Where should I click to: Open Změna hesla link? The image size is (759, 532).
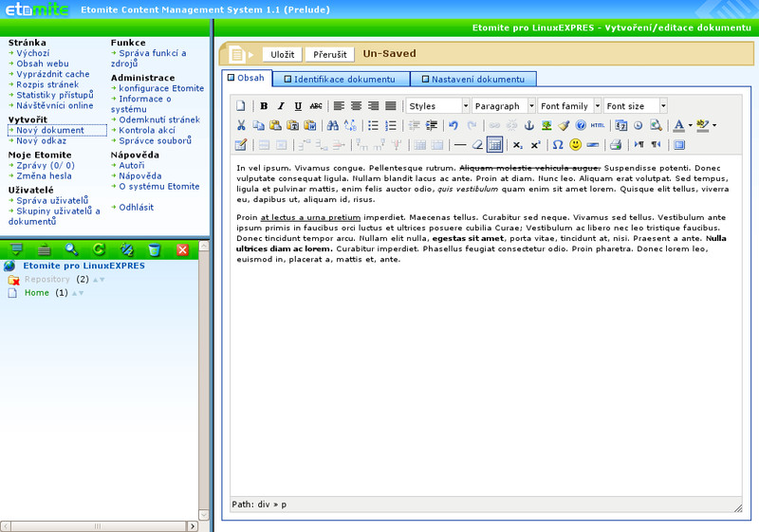44,176
